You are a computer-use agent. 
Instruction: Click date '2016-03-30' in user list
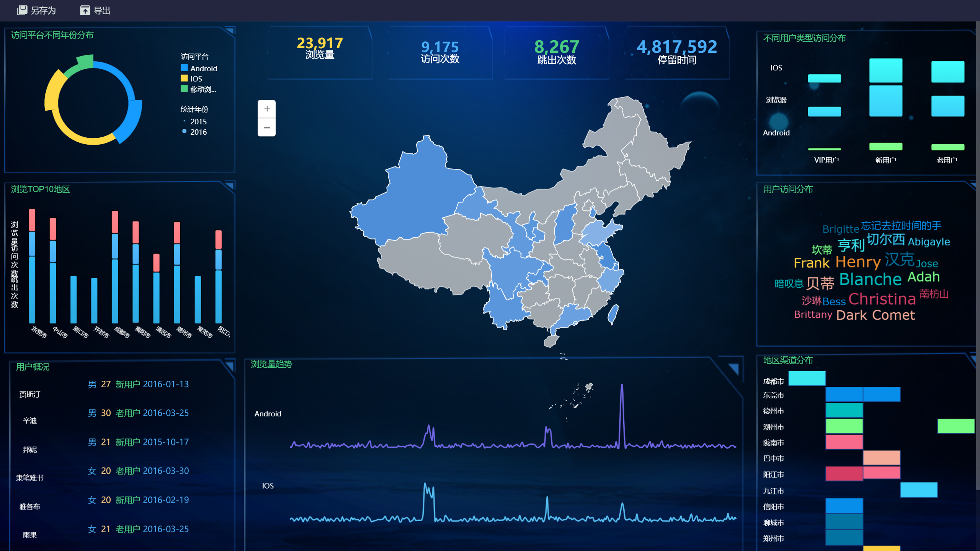[x=166, y=471]
